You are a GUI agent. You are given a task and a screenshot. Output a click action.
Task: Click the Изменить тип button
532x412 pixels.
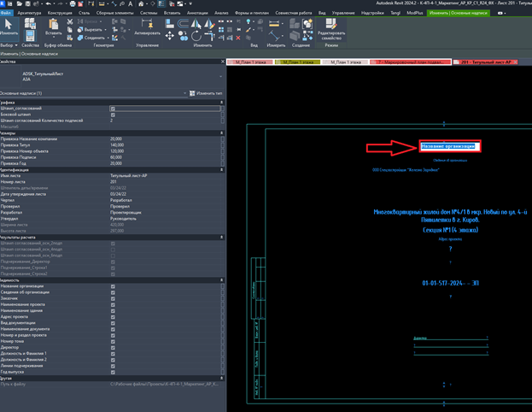pyautogui.click(x=206, y=93)
